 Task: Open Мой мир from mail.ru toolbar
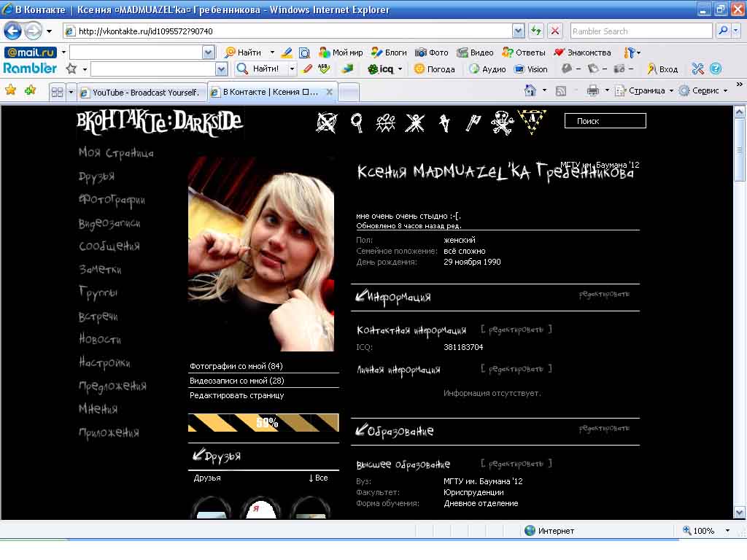tap(341, 52)
